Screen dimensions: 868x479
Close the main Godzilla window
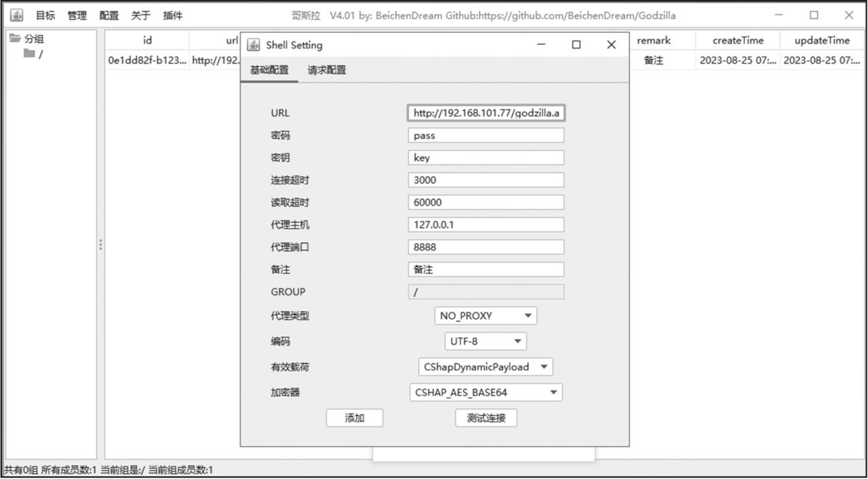click(849, 15)
